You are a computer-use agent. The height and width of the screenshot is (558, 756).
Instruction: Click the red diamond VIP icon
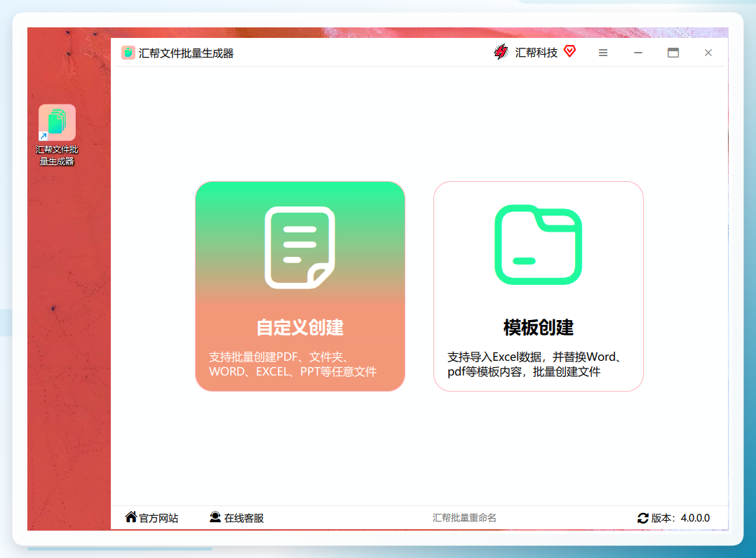tap(570, 51)
